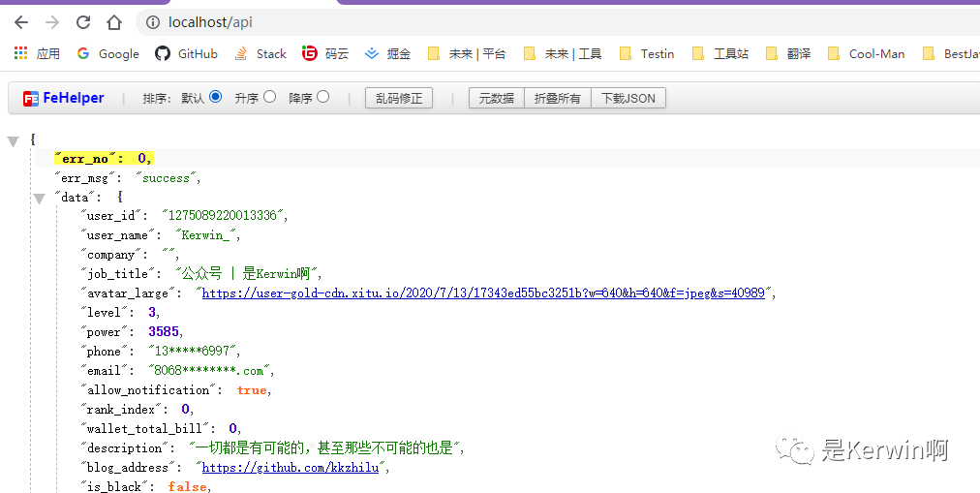The height and width of the screenshot is (493, 980).
Task: Open the Google bookmark
Action: 108,53
